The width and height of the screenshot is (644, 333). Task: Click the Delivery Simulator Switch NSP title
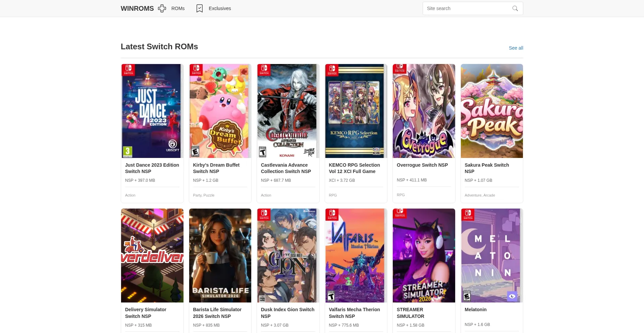(146, 313)
